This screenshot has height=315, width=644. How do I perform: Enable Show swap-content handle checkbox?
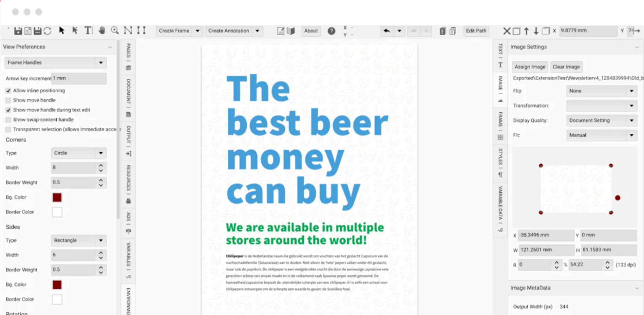(8, 120)
